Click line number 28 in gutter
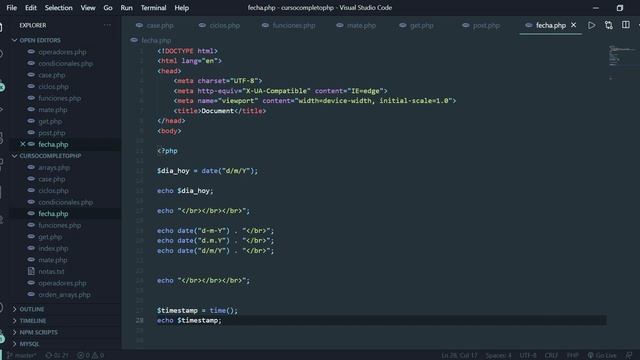This screenshot has height=360, width=640. coord(139,320)
